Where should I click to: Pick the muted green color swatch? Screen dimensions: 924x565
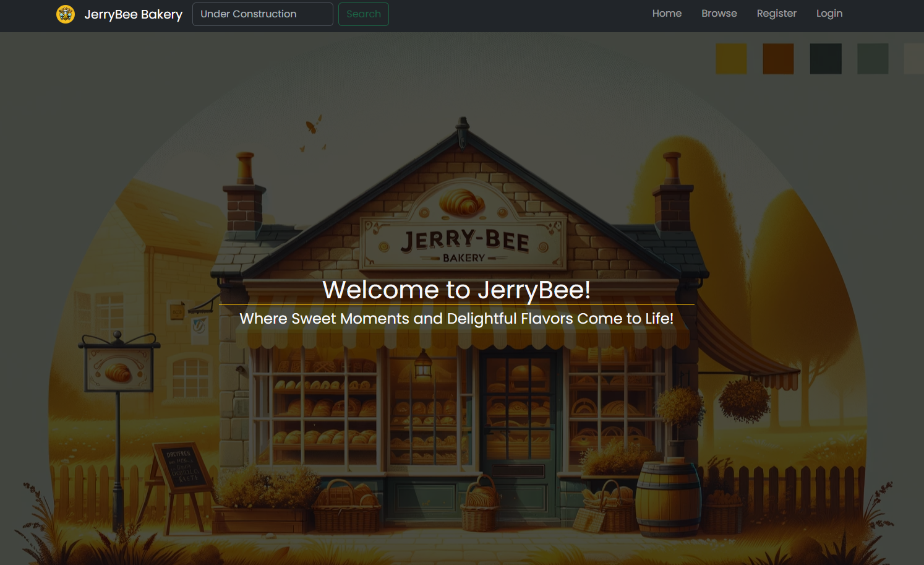(x=873, y=59)
